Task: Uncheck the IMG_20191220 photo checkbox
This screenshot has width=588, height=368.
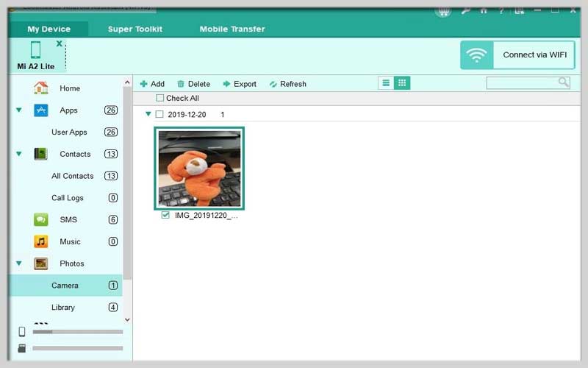Action: [165, 215]
